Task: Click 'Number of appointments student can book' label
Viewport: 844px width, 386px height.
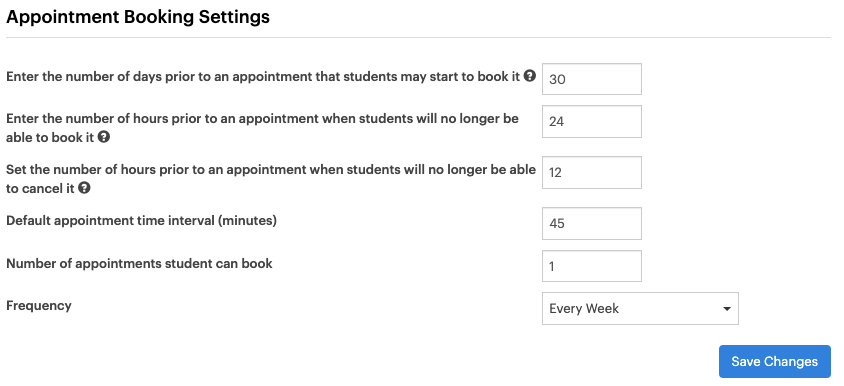Action: tap(139, 263)
